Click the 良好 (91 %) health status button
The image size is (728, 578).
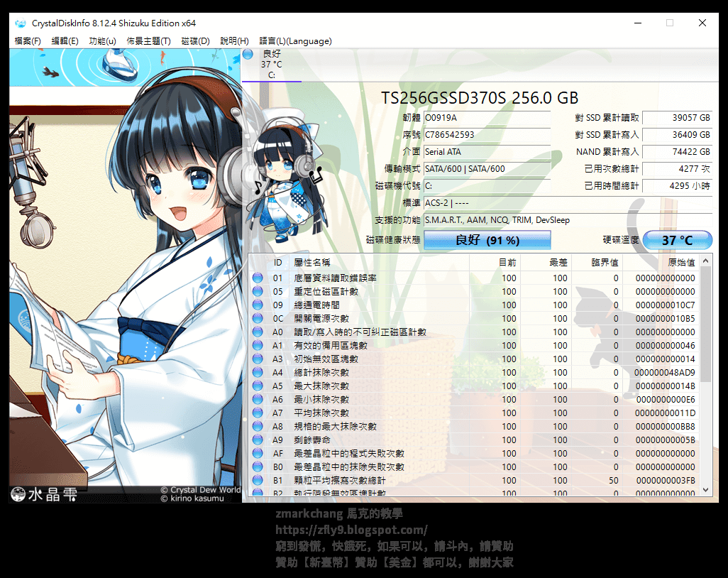pos(487,240)
